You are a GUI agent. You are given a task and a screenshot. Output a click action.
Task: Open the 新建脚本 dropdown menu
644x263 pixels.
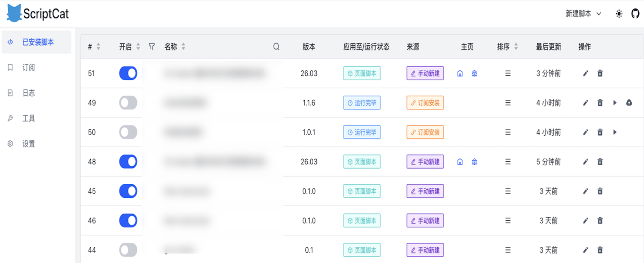coord(583,14)
